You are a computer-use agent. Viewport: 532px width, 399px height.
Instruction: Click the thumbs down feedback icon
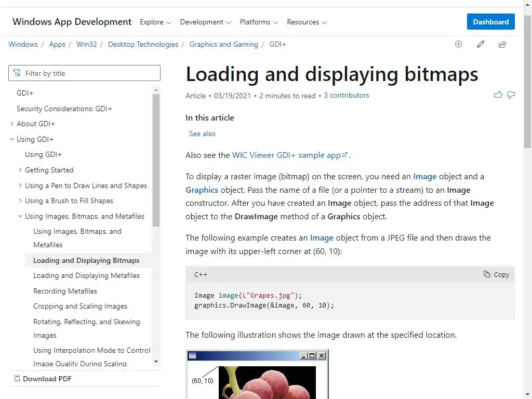click(x=511, y=95)
